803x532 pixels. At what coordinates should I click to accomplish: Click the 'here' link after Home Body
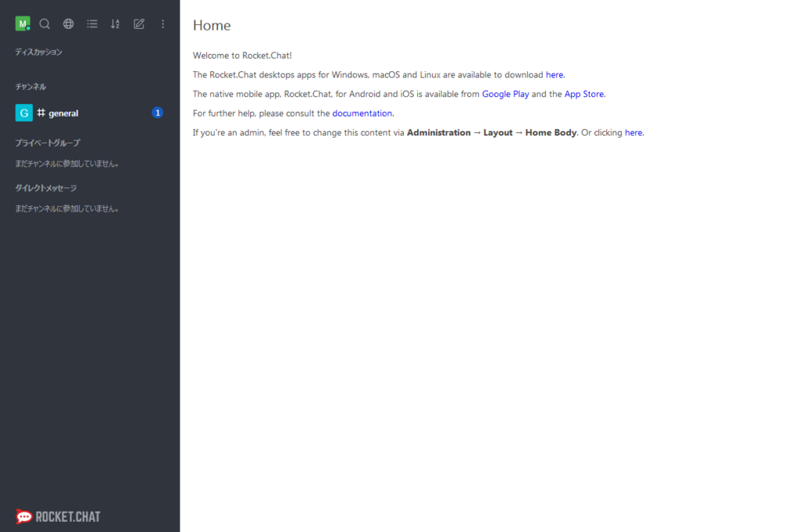634,133
